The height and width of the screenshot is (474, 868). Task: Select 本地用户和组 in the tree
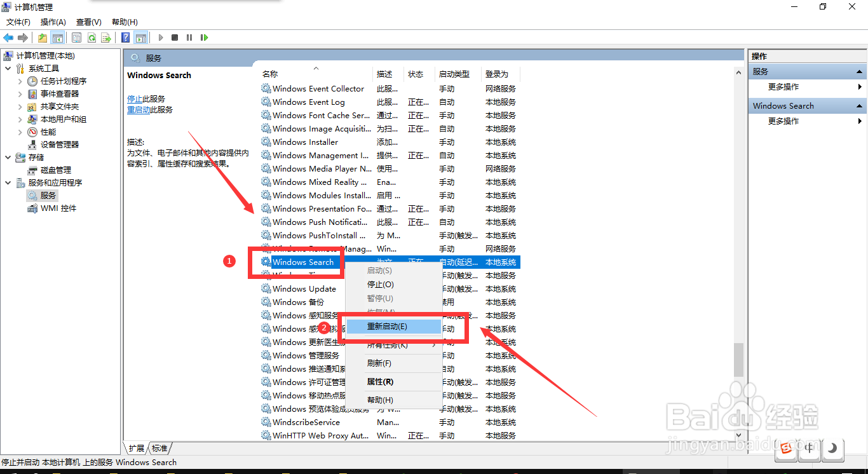click(x=64, y=119)
